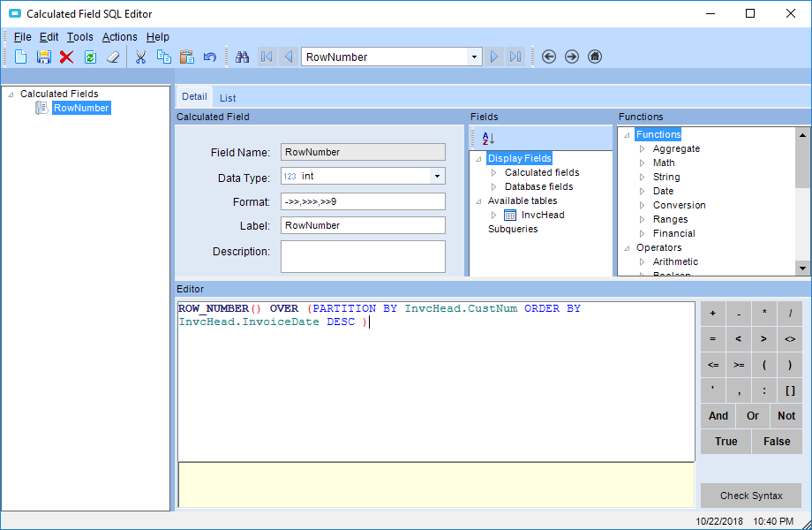Image resolution: width=812 pixels, height=530 pixels.
Task: Select the Detail tab
Action: tap(194, 96)
